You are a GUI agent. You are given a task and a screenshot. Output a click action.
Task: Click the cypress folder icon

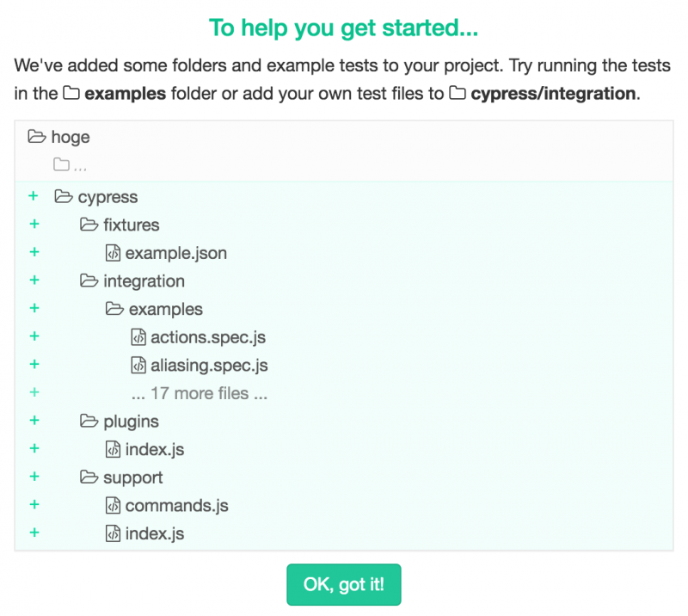63,197
